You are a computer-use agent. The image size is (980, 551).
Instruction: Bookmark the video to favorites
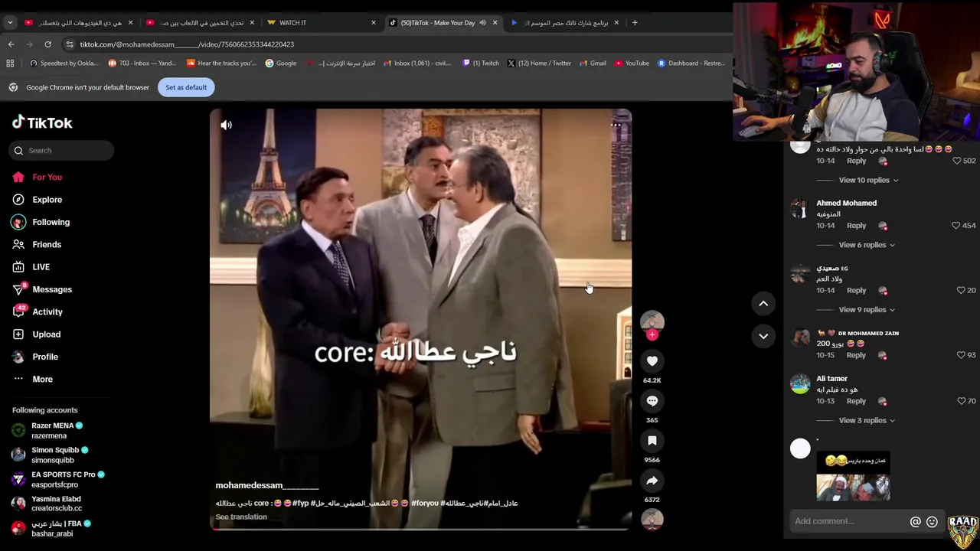tap(652, 441)
